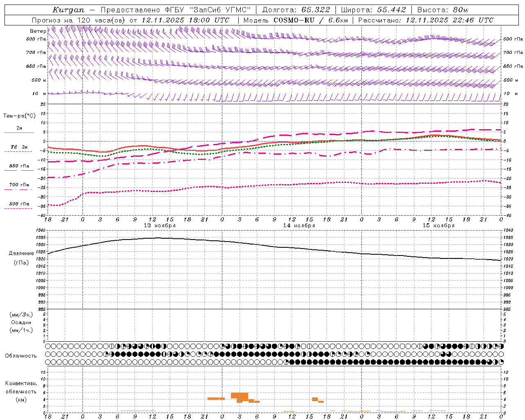Select the latitude value "Широта: 55.442"
This screenshot has height=420, width=525.
[x=373, y=10]
